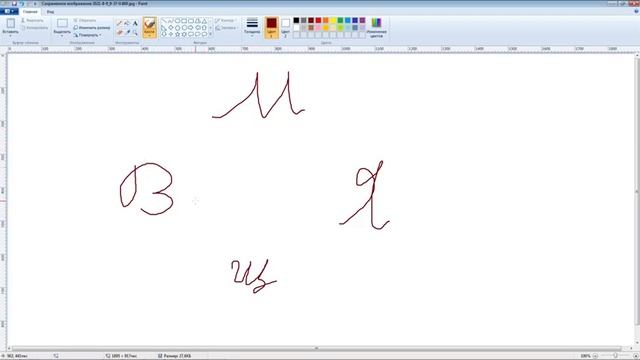The height and width of the screenshot is (360, 640).
Task: Pick the orange color swatch
Action: coord(326,20)
